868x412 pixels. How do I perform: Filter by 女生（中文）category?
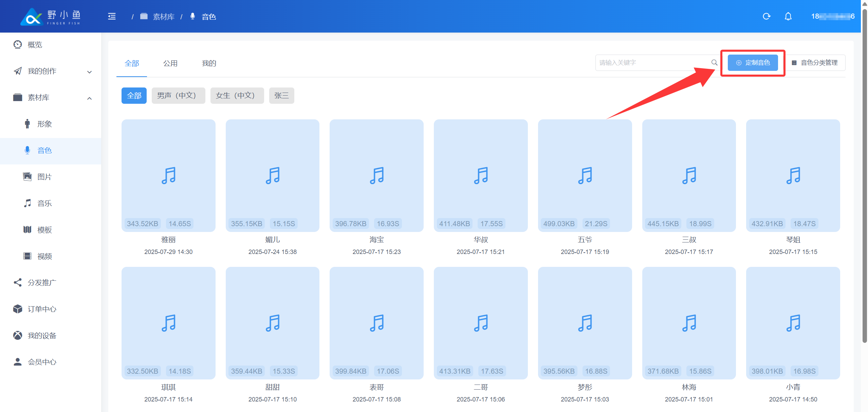(x=237, y=96)
